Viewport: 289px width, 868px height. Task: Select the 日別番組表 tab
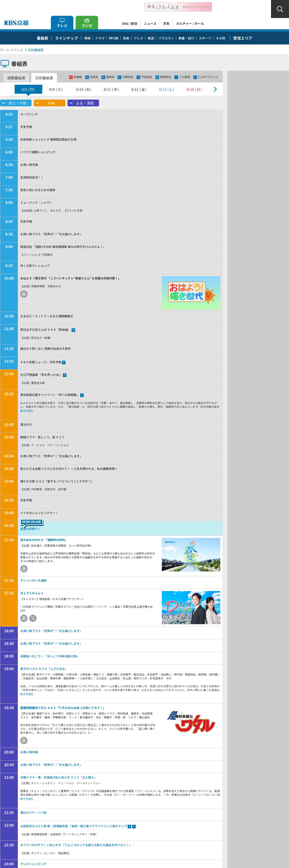tap(44, 78)
